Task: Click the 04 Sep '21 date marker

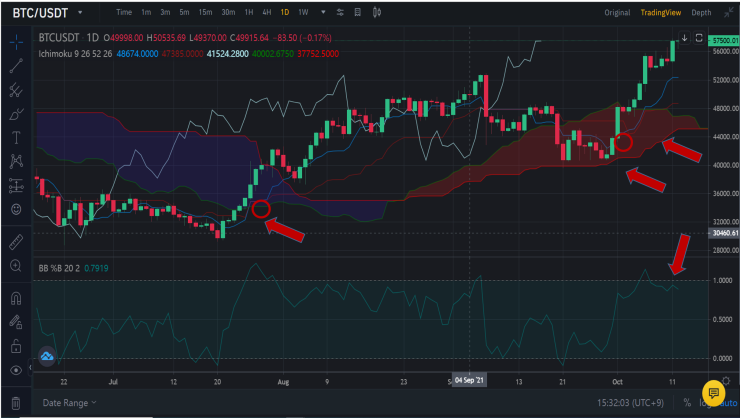Action: pos(469,380)
